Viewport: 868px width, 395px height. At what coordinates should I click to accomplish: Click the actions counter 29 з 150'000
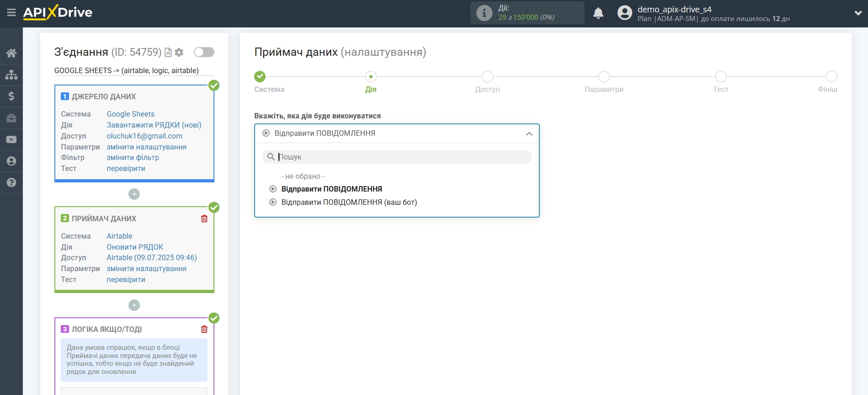point(526,17)
